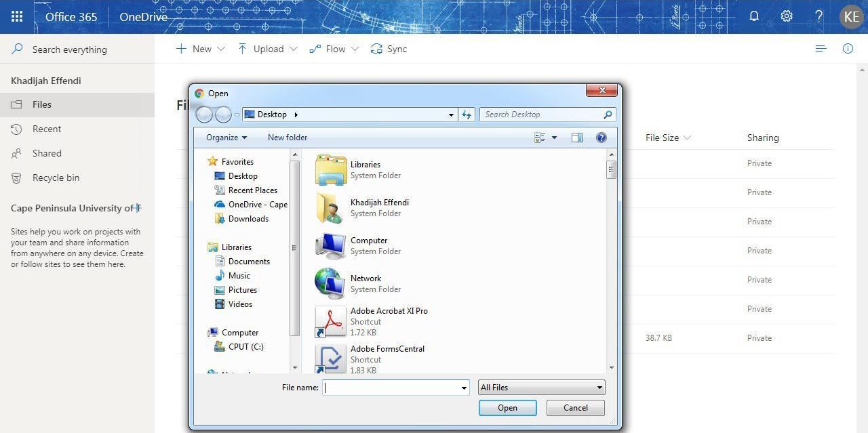
Task: Click New folder in dialog toolbar
Action: [288, 138]
